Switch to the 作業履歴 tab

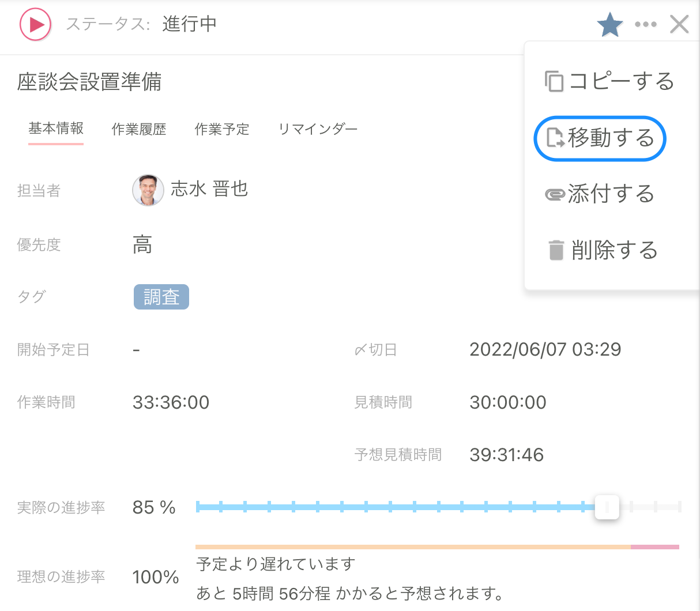(x=138, y=130)
